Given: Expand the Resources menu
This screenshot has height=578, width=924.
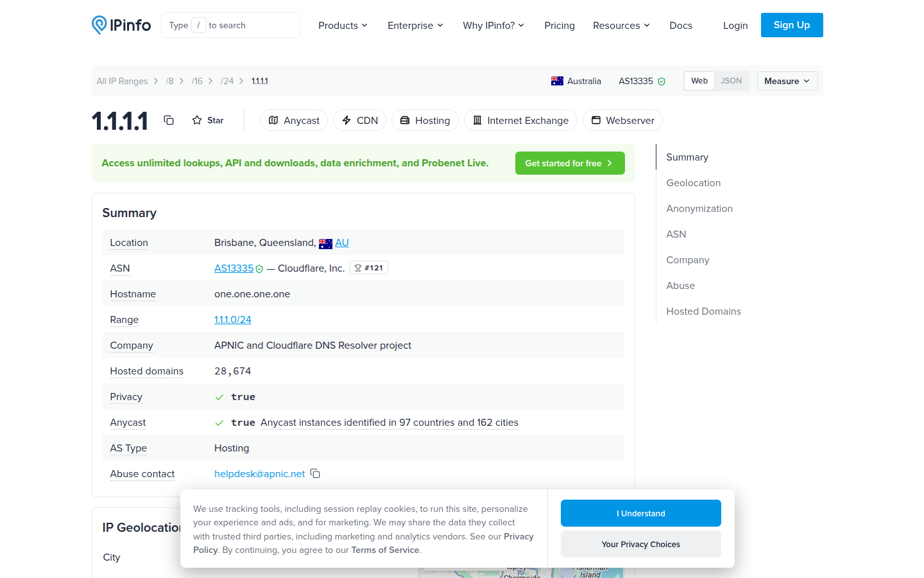Looking at the screenshot, I should 621,25.
